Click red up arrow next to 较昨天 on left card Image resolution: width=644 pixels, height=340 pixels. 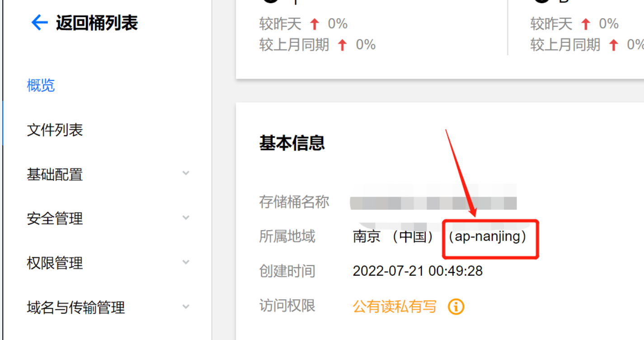[x=315, y=24]
